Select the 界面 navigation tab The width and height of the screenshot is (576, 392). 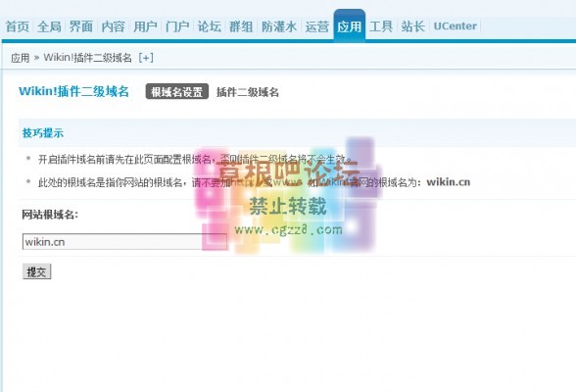[81, 26]
